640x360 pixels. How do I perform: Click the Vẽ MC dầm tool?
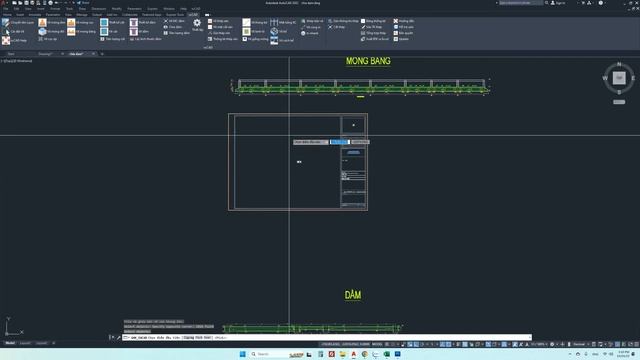pos(174,21)
